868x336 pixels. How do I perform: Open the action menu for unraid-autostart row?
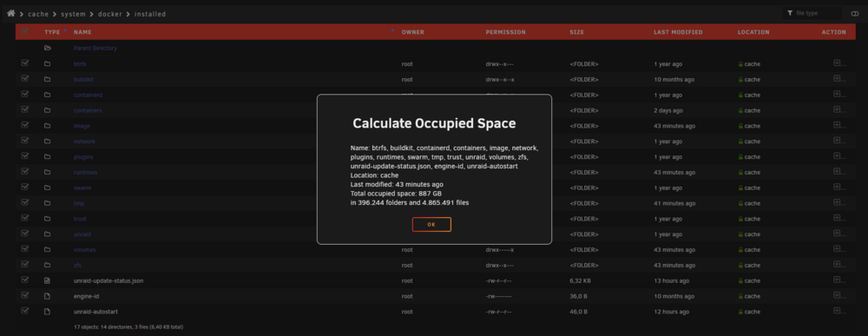(x=839, y=312)
